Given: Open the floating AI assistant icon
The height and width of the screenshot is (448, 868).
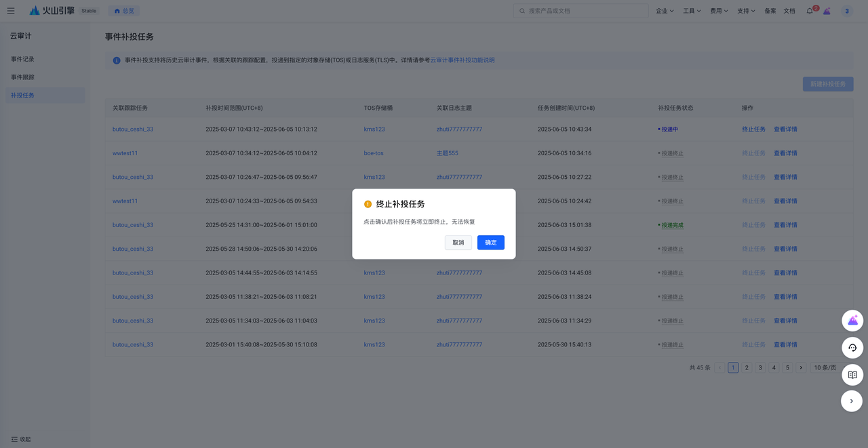Looking at the screenshot, I should click(852, 321).
